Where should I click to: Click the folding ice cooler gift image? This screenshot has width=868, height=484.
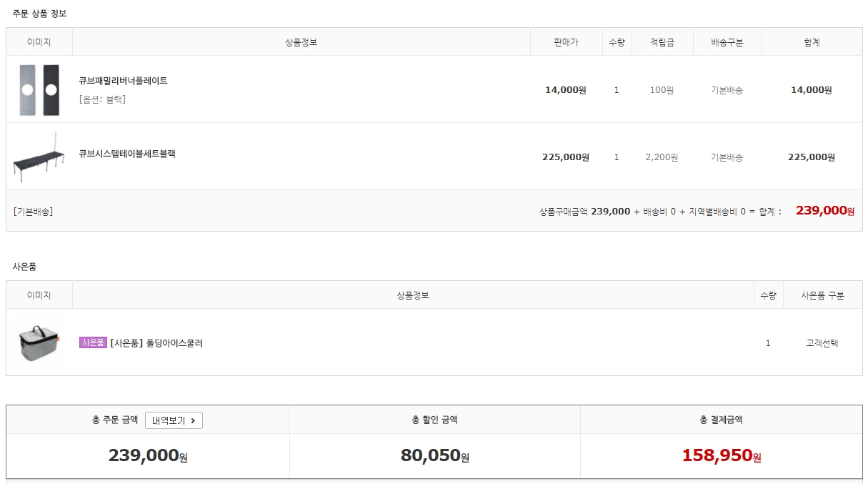[39, 342]
